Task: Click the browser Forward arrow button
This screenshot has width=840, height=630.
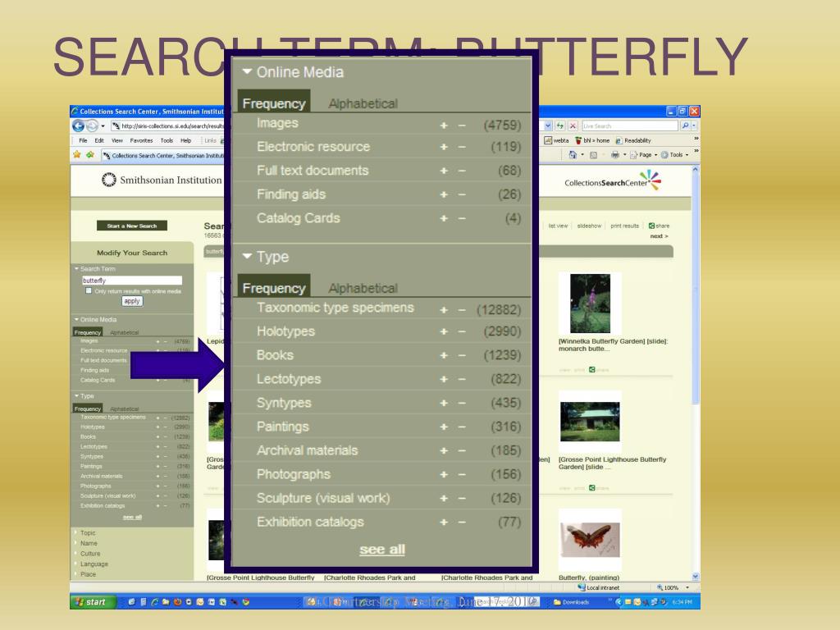Action: coord(92,126)
